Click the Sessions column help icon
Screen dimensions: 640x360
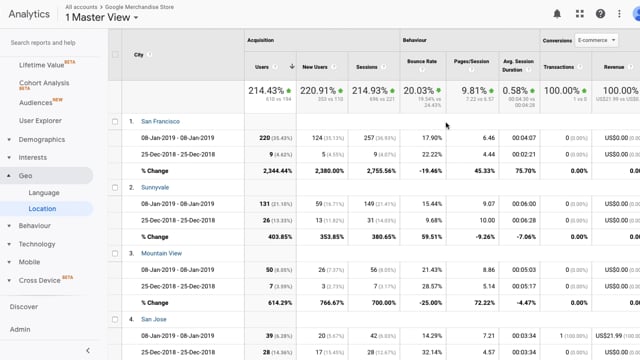click(384, 67)
